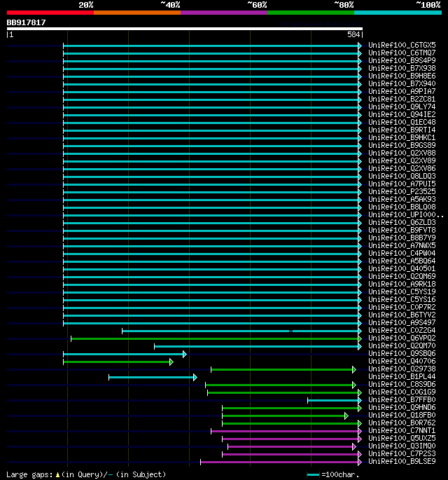Select hit UniRef100_B9RTI4
The height and width of the screenshot is (480, 448).
tap(402, 130)
